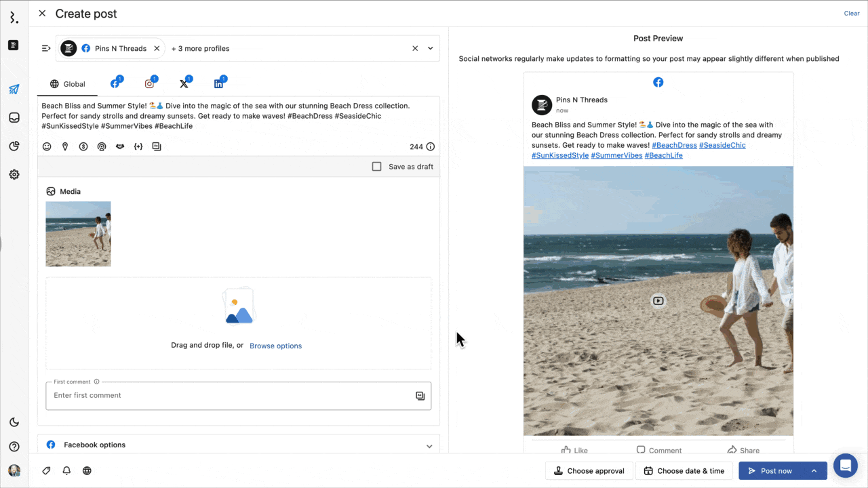Switch to the Global tab
Viewport: 868px width, 488px height.
68,84
